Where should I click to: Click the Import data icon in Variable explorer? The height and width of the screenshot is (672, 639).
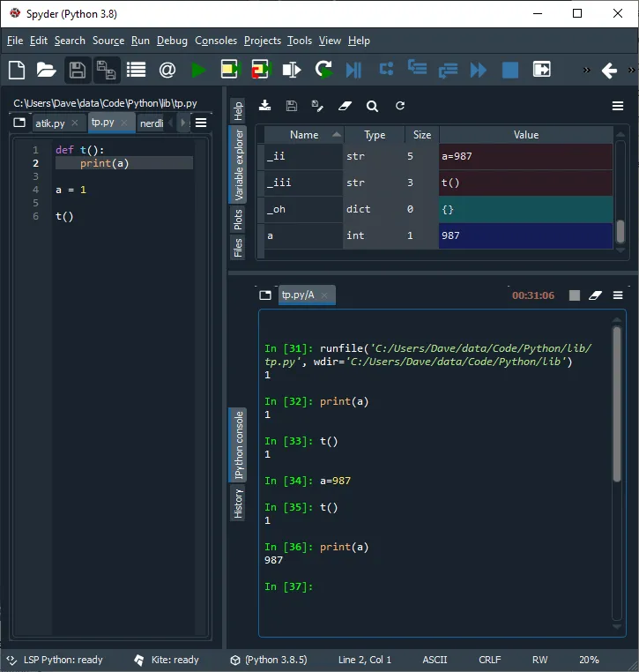[264, 106]
